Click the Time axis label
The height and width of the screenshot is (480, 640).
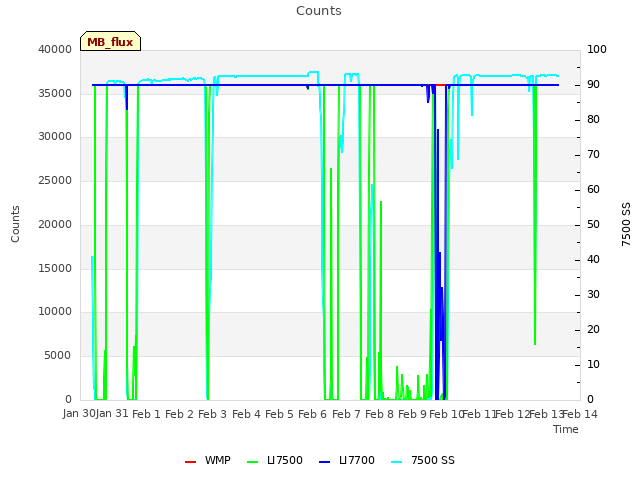[x=566, y=429]
